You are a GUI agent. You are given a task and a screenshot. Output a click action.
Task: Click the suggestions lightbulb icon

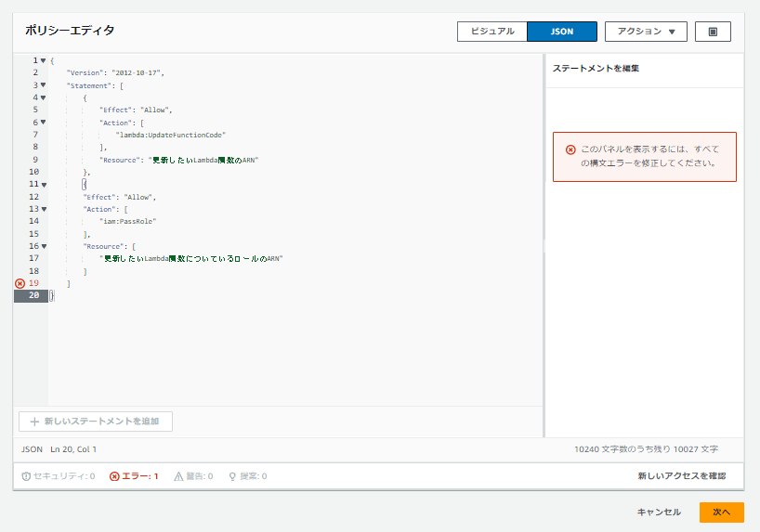[232, 476]
